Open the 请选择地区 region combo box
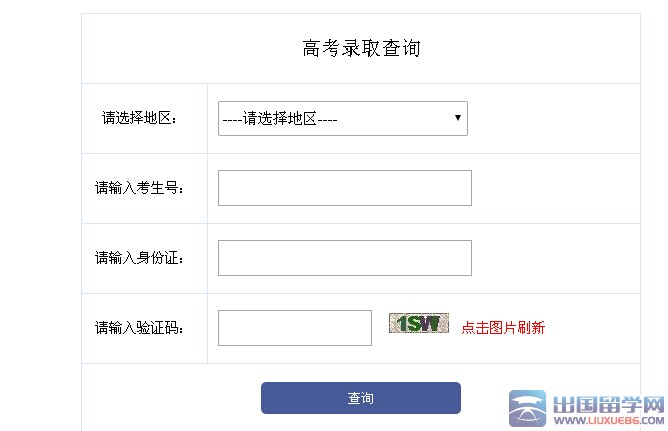 (x=343, y=118)
